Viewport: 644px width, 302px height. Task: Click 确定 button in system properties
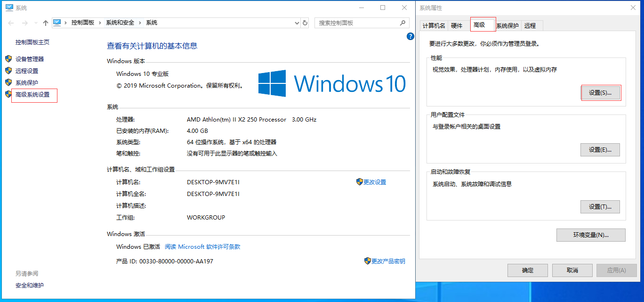[528, 270]
